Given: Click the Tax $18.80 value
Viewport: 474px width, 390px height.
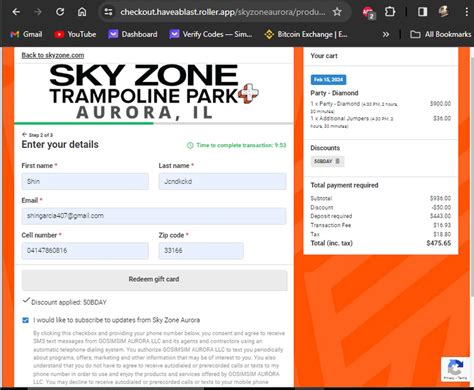Looking at the screenshot, I should (442, 234).
